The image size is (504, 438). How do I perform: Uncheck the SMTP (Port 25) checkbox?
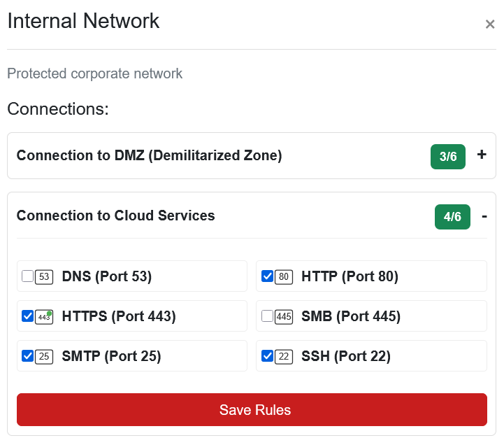pyautogui.click(x=27, y=356)
